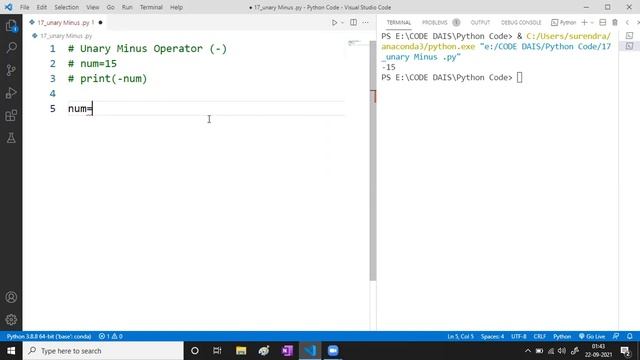Click the Python interpreter in status bar
This screenshot has width=640, height=360.
(49, 336)
